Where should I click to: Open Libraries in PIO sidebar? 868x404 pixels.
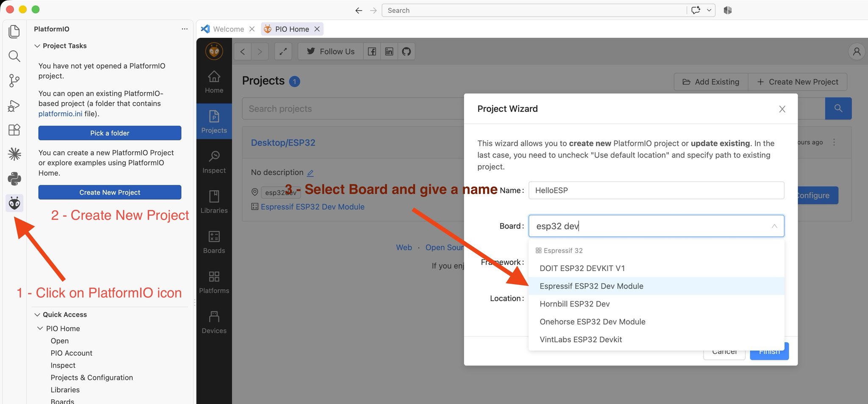coord(214,202)
